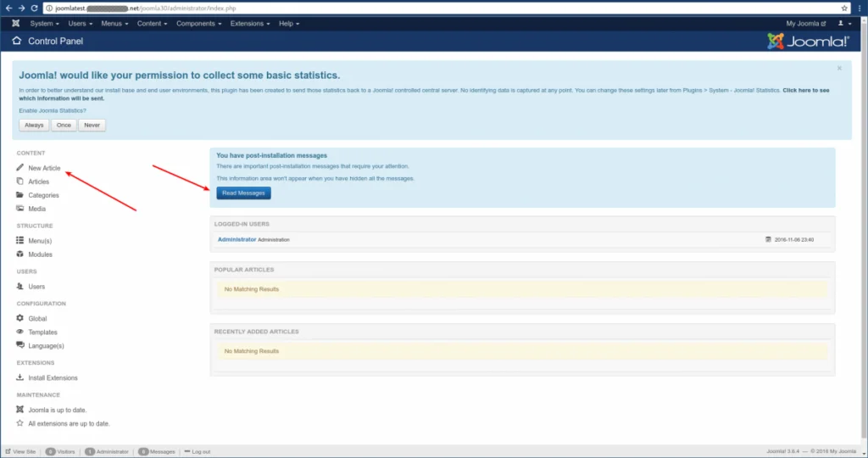Dismiss the statistics notice with X
The image size is (868, 458).
tap(839, 68)
